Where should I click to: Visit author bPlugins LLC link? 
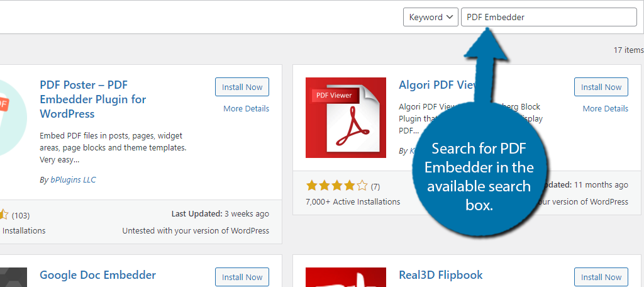coord(73,179)
